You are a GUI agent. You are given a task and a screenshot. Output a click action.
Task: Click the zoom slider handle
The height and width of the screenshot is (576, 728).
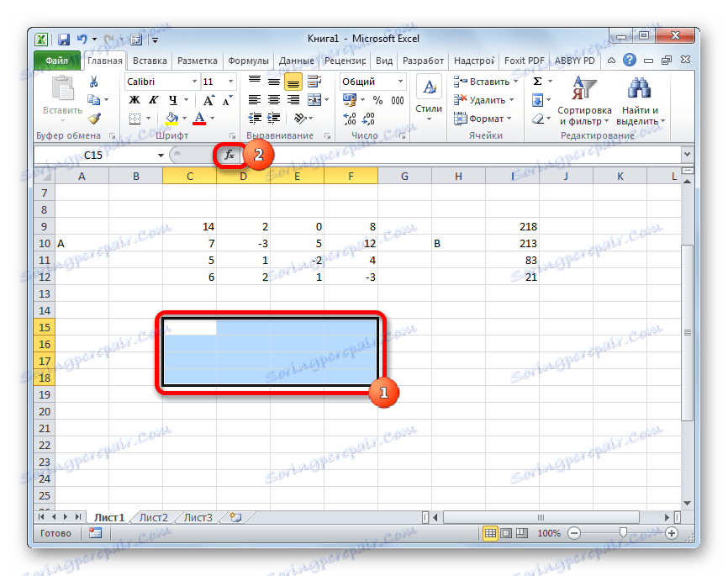click(623, 532)
